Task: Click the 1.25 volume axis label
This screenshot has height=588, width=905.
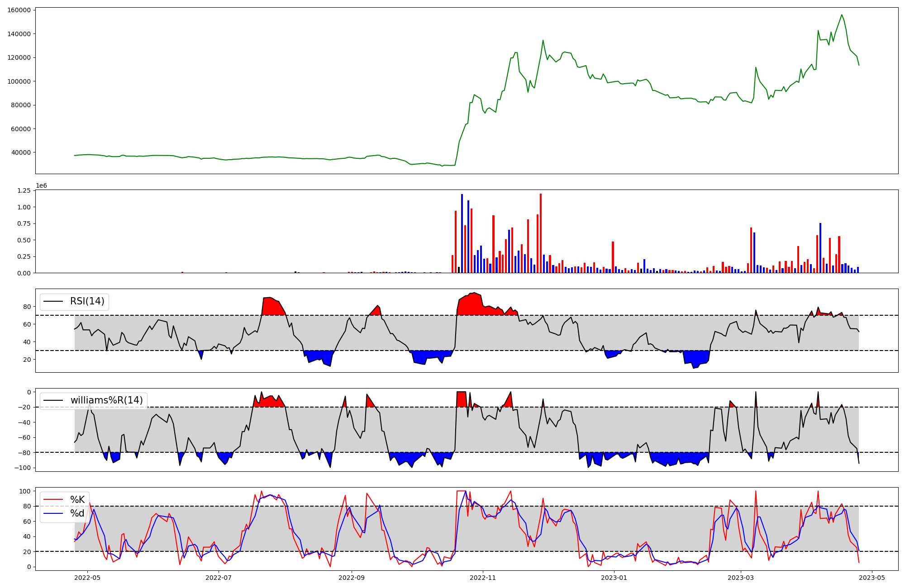Action: click(x=24, y=190)
